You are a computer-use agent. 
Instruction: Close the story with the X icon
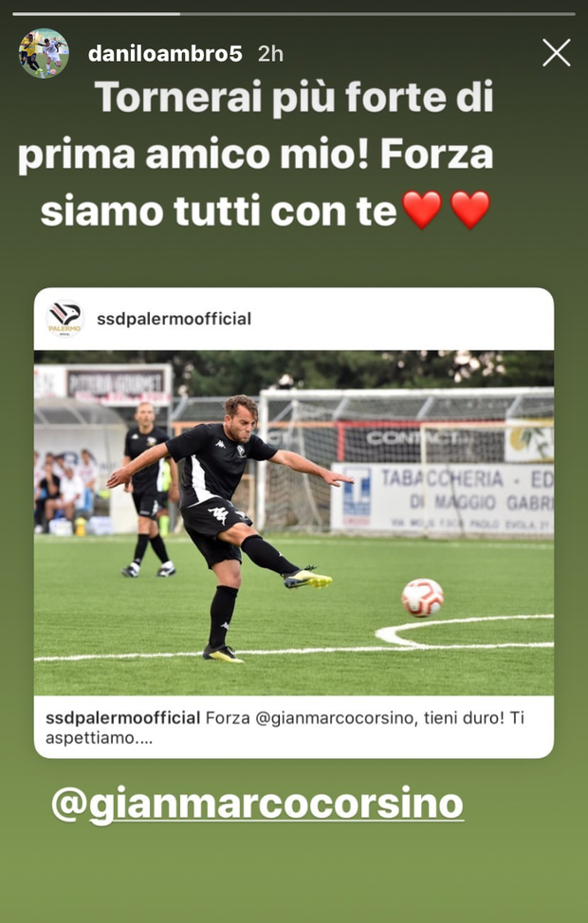click(556, 53)
